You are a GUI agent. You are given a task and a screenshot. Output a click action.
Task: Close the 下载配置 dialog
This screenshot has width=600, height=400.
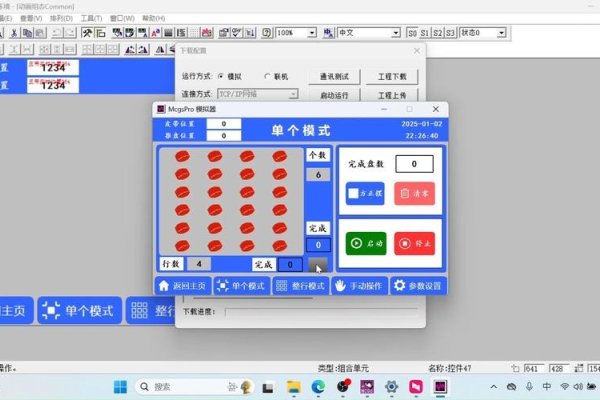[417, 51]
